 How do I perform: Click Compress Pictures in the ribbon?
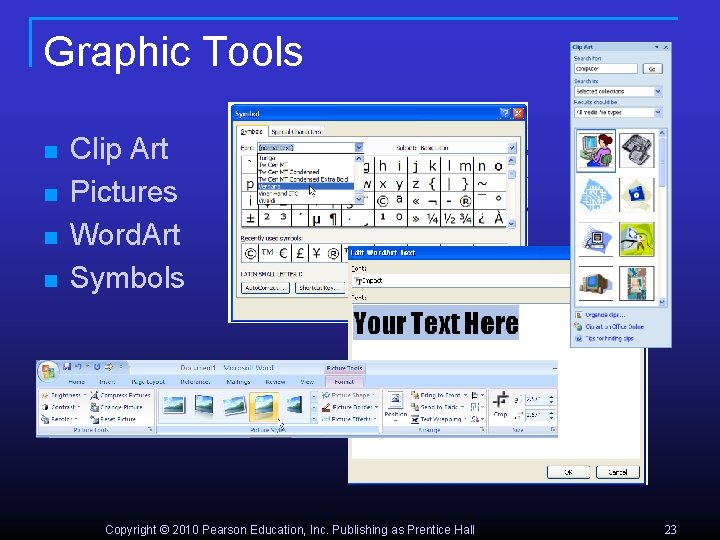[x=120, y=395]
